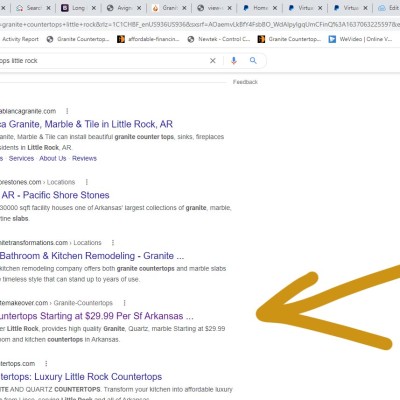Open Granite Countertop bookmark with orange H icon
The height and width of the screenshot is (400, 400).
tap(289, 39)
